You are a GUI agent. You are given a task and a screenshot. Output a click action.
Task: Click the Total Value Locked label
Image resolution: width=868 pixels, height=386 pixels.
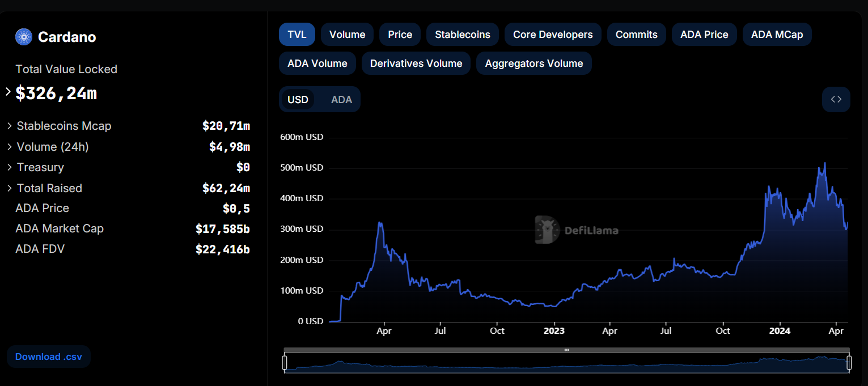[x=66, y=69]
